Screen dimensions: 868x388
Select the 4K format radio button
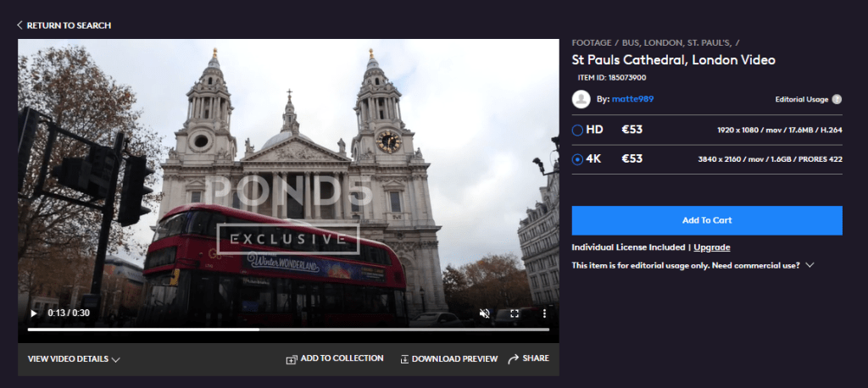click(577, 159)
